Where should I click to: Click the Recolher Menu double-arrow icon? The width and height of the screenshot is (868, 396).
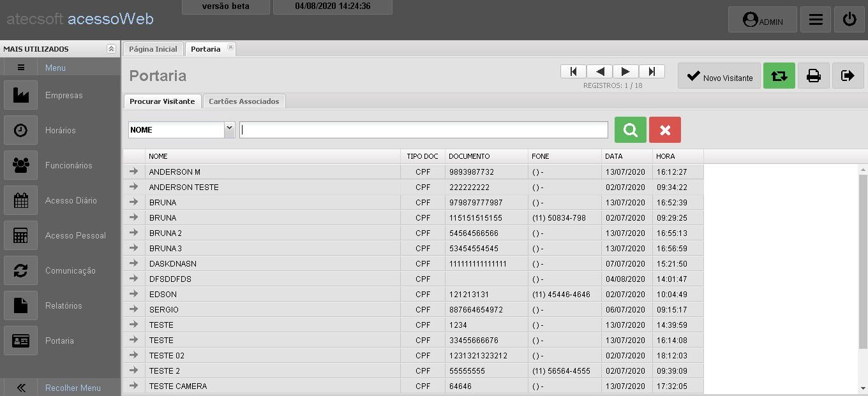click(x=21, y=388)
